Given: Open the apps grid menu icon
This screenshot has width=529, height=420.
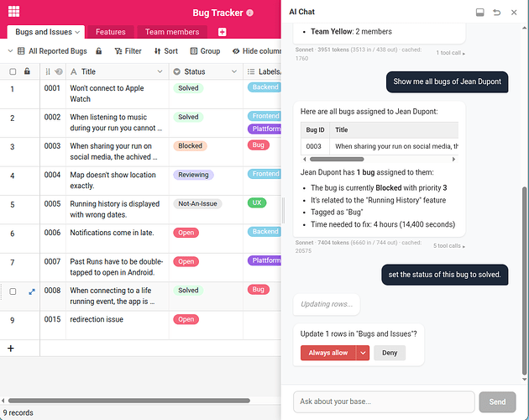Looking at the screenshot, I should click(x=14, y=12).
